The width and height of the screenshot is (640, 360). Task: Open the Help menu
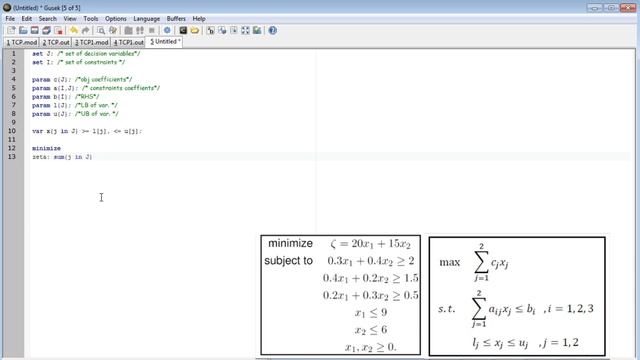pyautogui.click(x=199, y=19)
